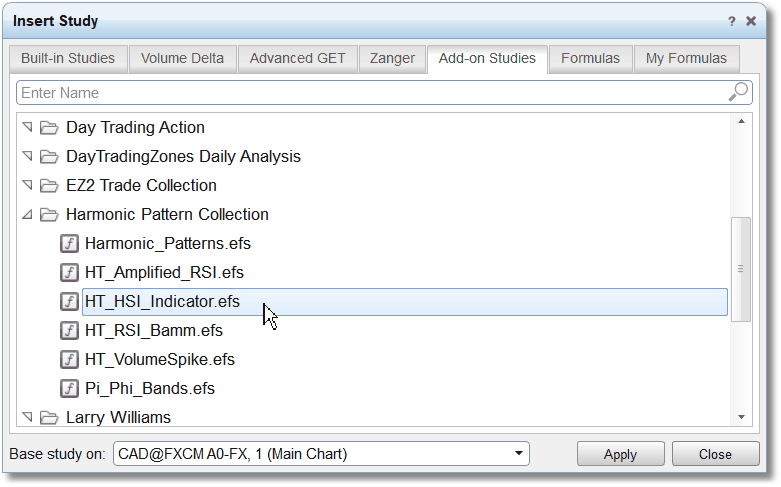Go to the My Formulas tab
The height and width of the screenshot is (487, 781).
click(686, 58)
